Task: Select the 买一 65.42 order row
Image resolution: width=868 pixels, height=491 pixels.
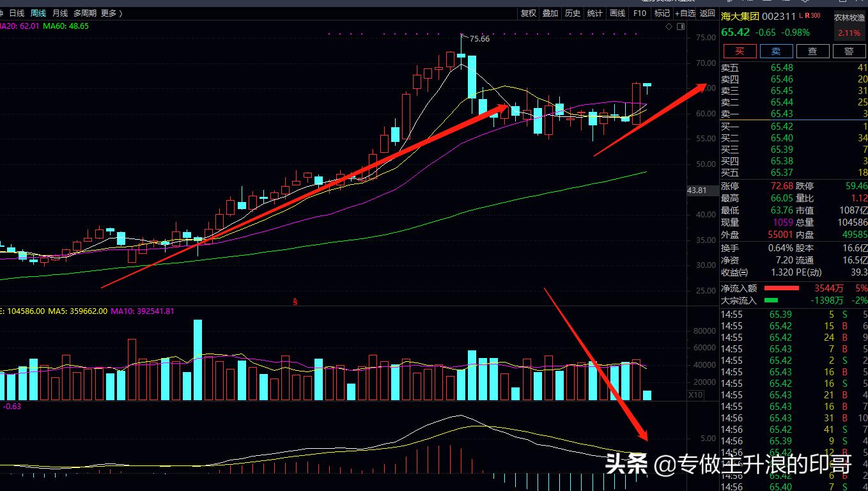Action: point(794,127)
